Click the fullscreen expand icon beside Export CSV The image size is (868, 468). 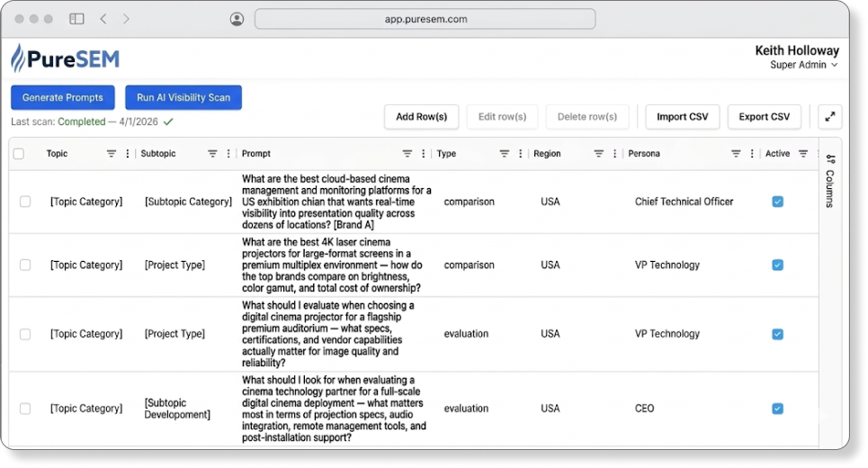pyautogui.click(x=829, y=117)
